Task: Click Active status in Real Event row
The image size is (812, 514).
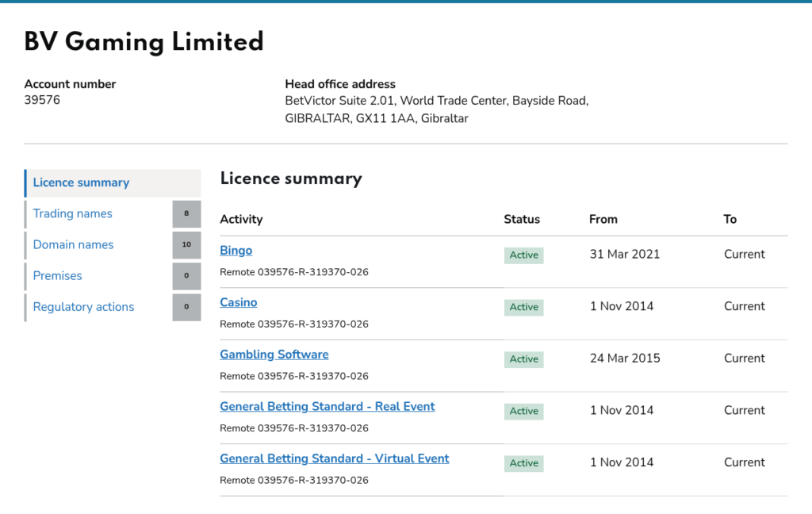Action: 523,412
